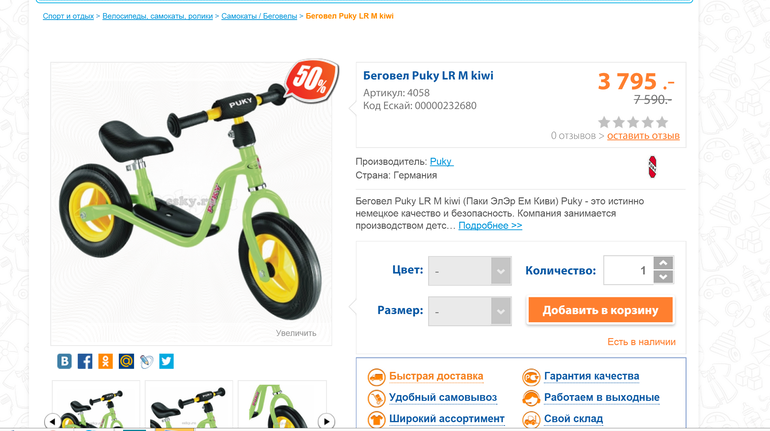
Task: Click the 50% discount badge
Action: point(311,81)
